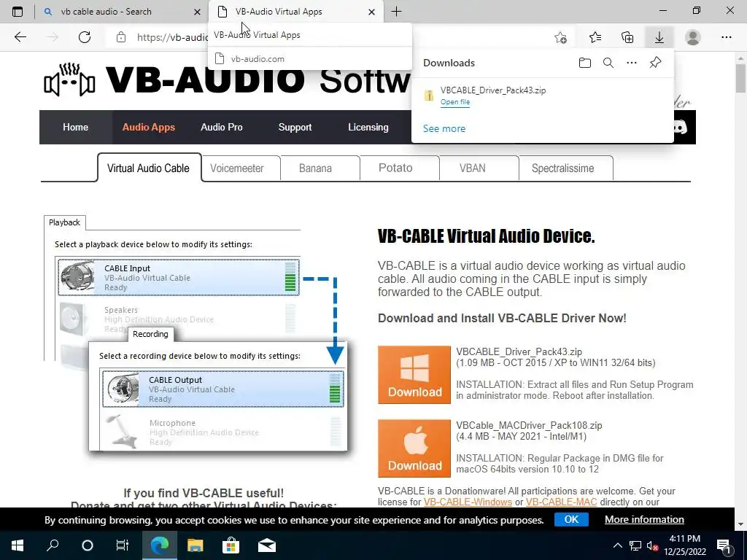Show hidden system tray icons
The width and height of the screenshot is (747, 560).
point(617,545)
